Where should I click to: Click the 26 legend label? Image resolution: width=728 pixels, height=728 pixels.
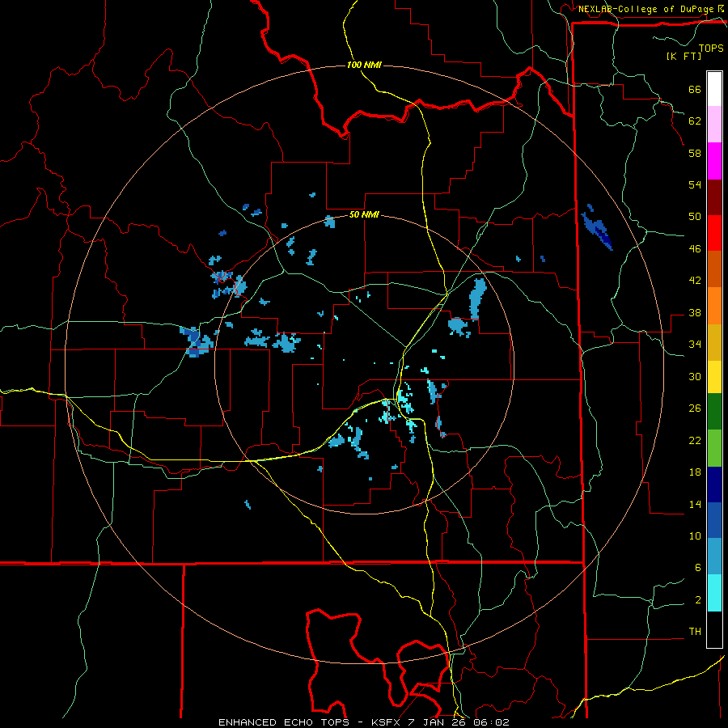[x=695, y=408]
